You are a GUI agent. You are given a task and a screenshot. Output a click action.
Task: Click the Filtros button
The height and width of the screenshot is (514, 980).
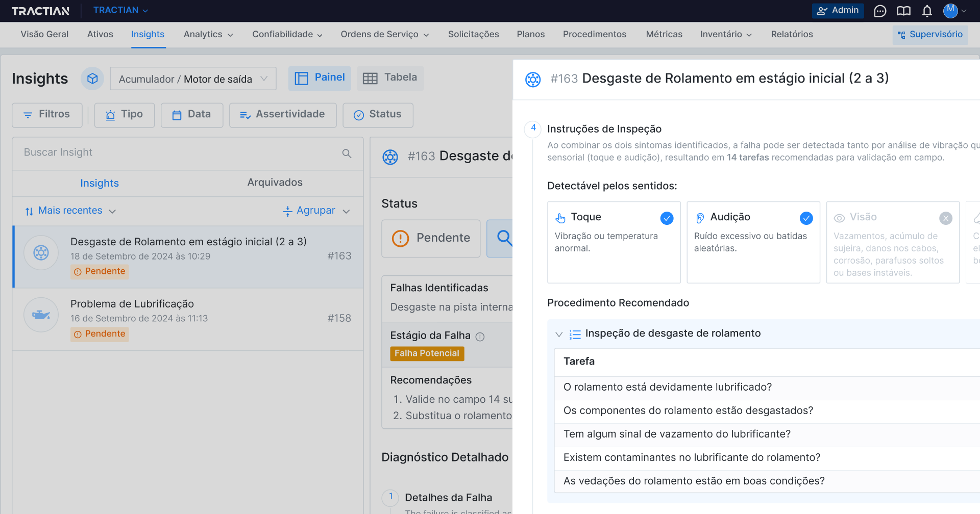click(x=47, y=115)
